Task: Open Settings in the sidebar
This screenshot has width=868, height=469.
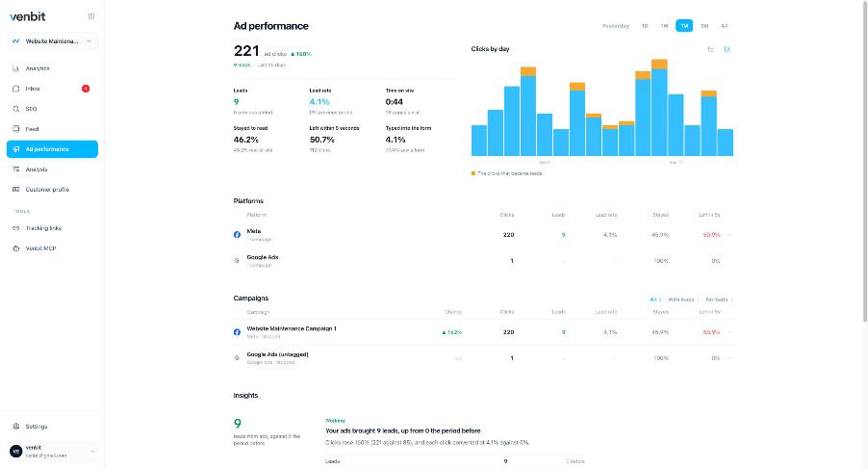Action: pos(52,427)
